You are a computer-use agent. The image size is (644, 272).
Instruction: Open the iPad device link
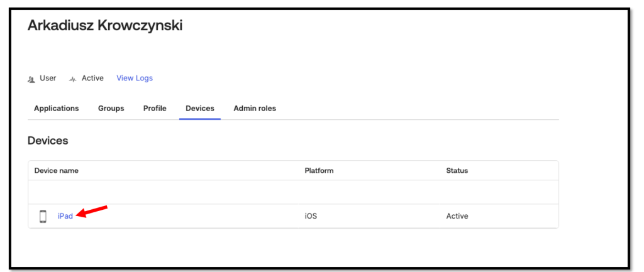65,216
